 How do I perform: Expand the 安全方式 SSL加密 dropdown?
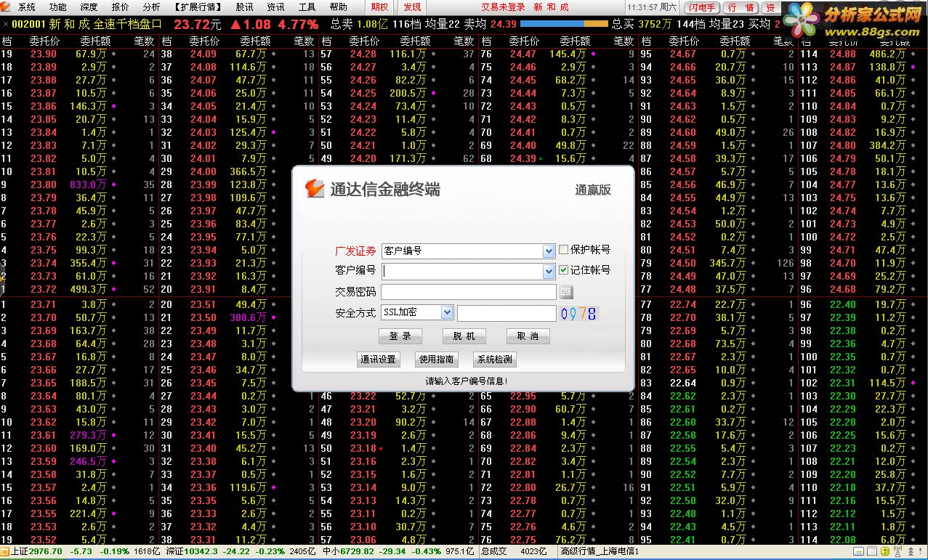click(447, 313)
